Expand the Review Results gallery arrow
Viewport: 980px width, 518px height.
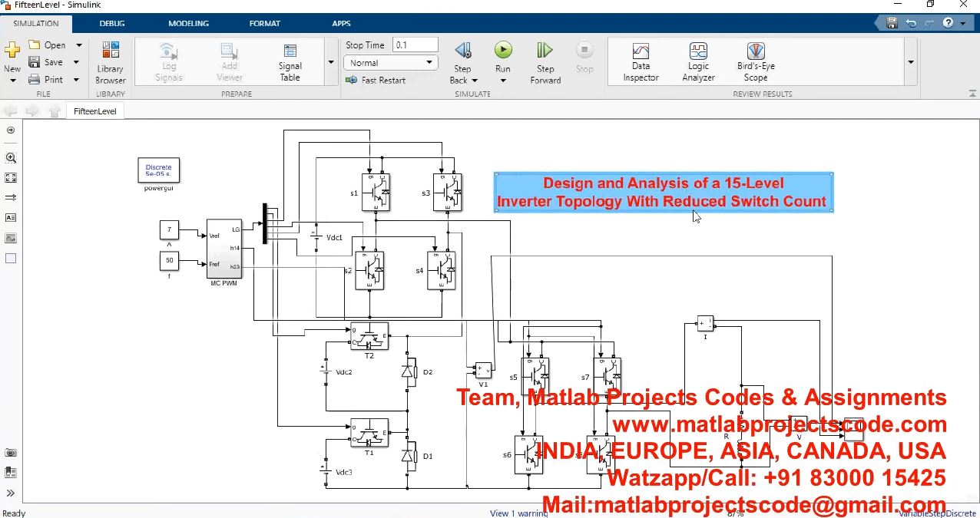pos(911,62)
